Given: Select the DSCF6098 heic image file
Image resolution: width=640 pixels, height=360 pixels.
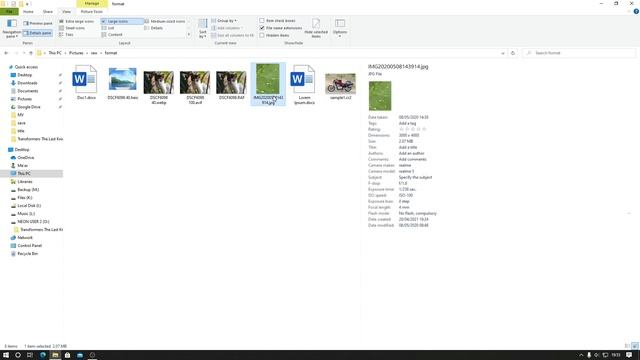Looking at the screenshot, I should (122, 83).
